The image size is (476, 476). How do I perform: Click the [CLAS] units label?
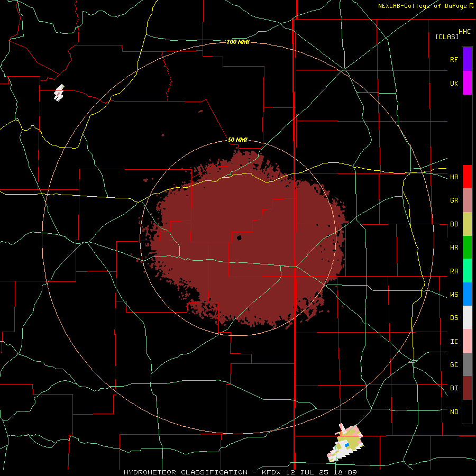click(447, 36)
